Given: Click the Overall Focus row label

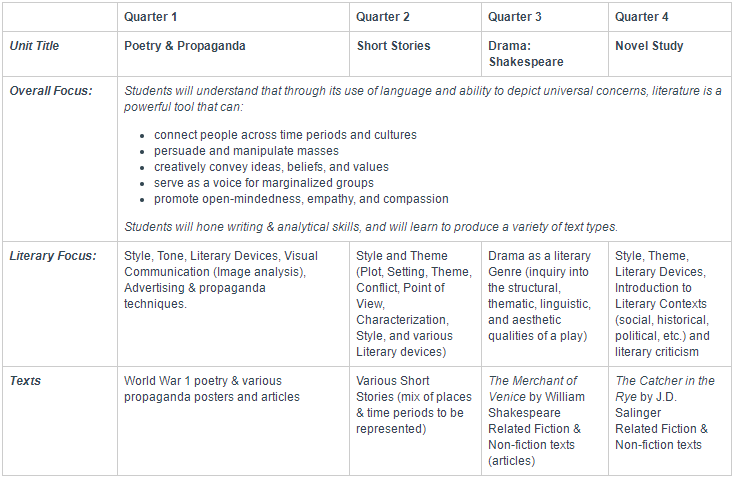Looking at the screenshot, I should (x=51, y=91).
